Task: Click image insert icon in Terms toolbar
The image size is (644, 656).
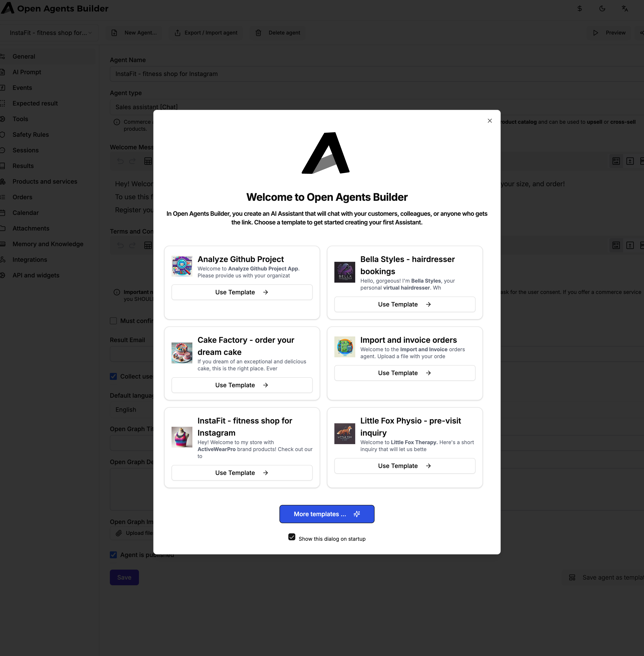Action: (x=616, y=245)
